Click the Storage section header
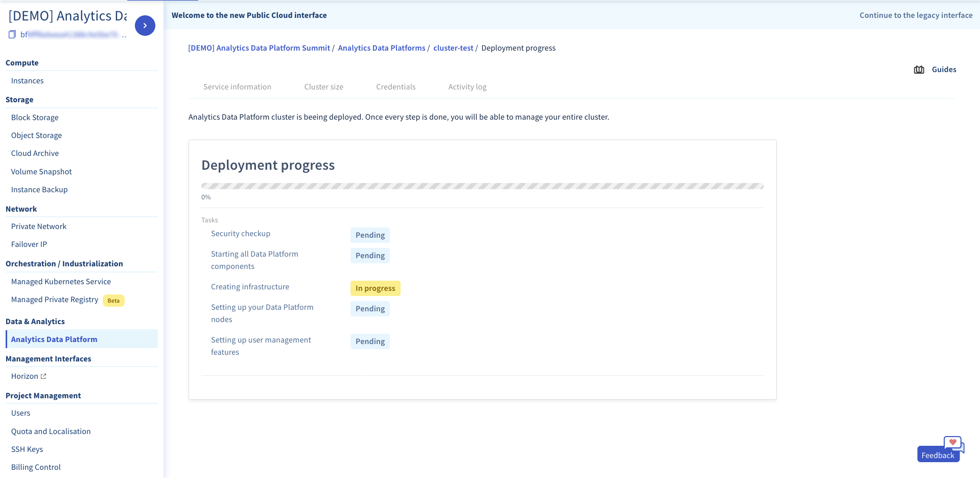Viewport: 980px width, 478px height. pyautogui.click(x=19, y=100)
